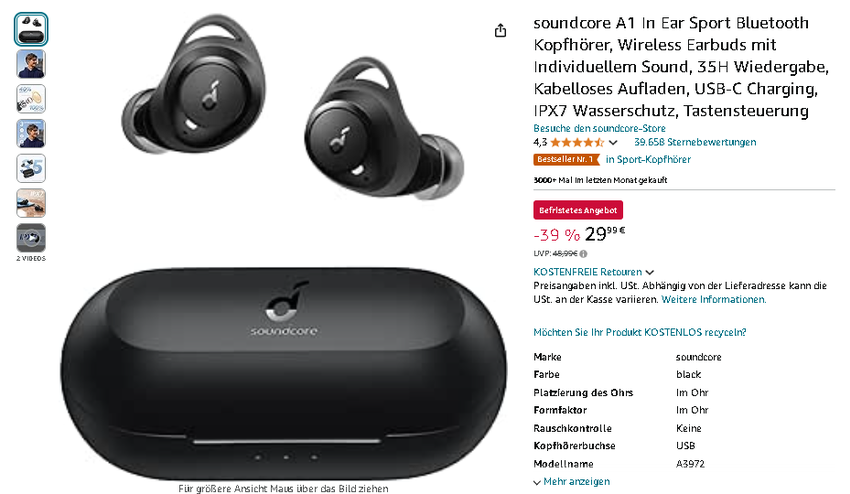The width and height of the screenshot is (850, 494).
Task: Open Weitere Informationen tax link
Action: pos(713,299)
